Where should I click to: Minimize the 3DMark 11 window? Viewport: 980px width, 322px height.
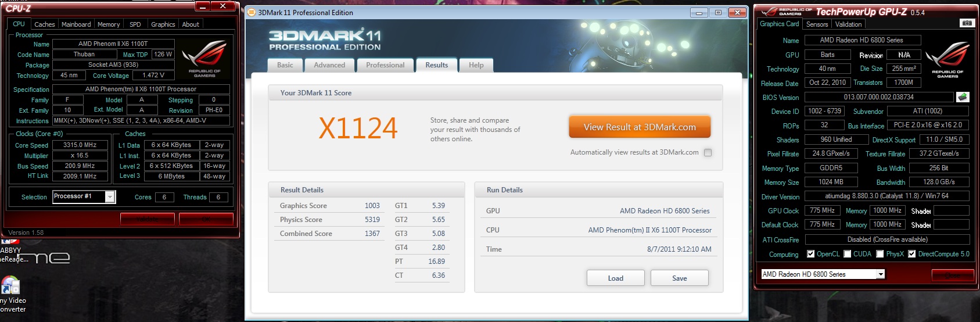click(x=699, y=13)
